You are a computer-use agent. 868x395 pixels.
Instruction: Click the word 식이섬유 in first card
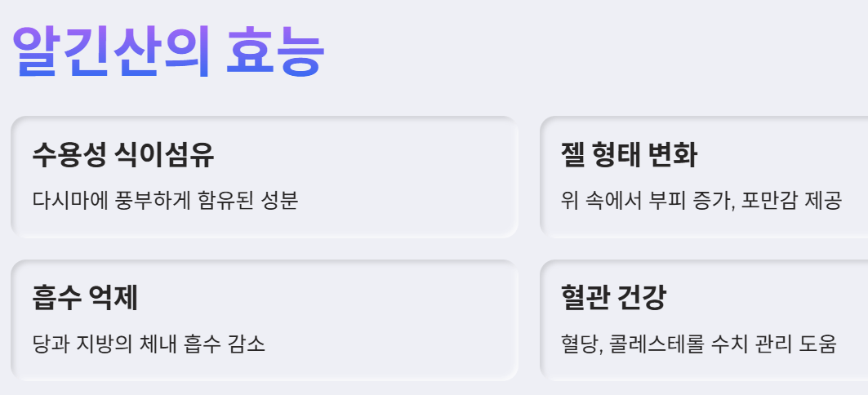tap(166, 154)
